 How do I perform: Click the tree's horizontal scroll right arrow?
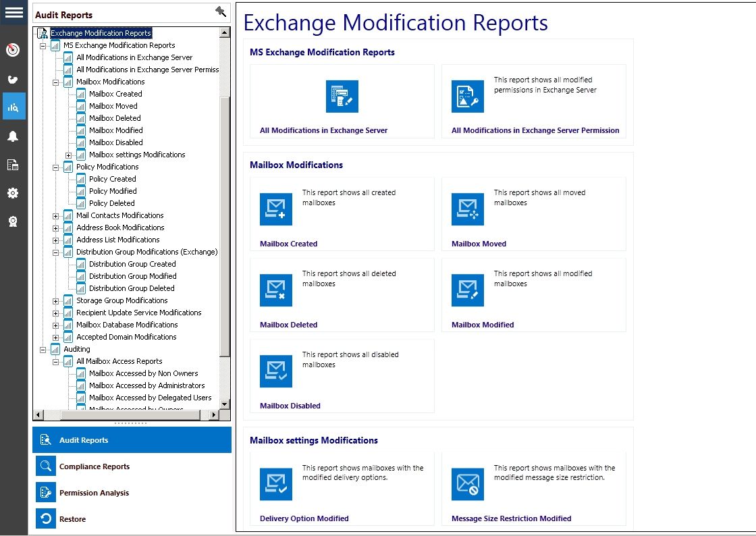(214, 414)
